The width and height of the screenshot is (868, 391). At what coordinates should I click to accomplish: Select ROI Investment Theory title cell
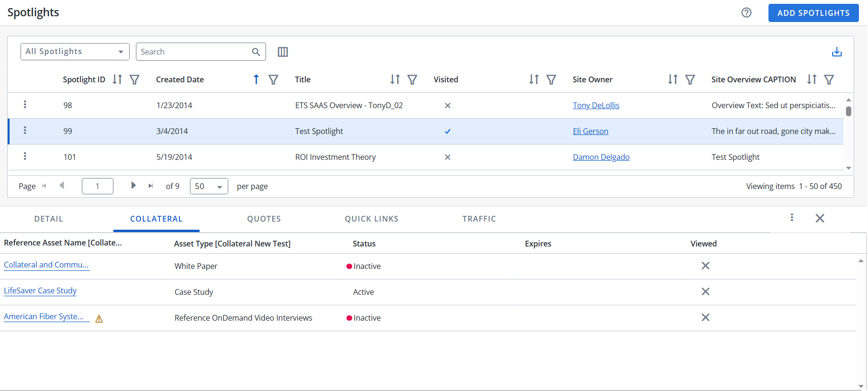335,157
